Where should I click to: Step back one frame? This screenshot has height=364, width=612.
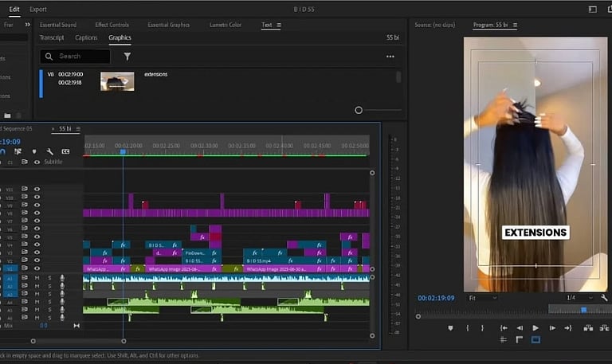pos(520,328)
